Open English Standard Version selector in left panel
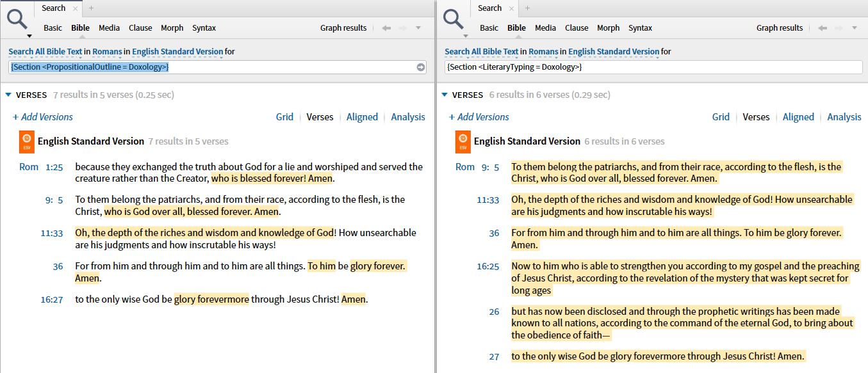Image resolution: width=868 pixels, height=373 pixels. [x=177, y=52]
